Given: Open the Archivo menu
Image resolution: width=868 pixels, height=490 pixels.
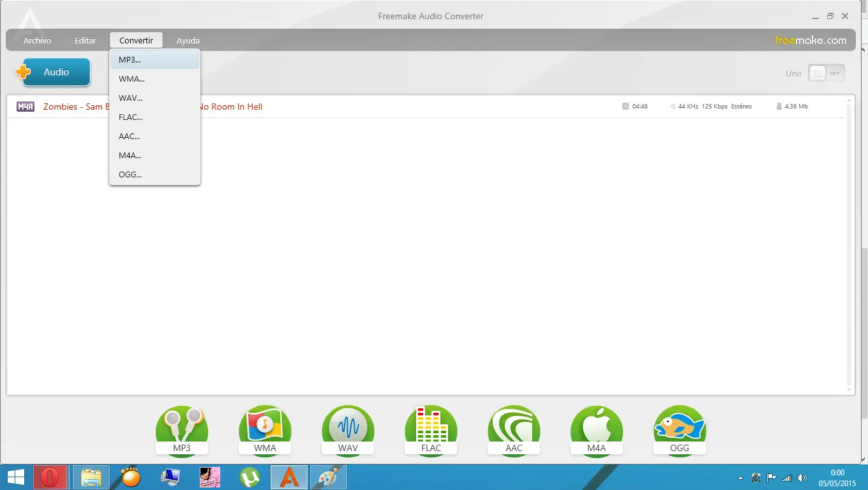Looking at the screenshot, I should point(37,40).
